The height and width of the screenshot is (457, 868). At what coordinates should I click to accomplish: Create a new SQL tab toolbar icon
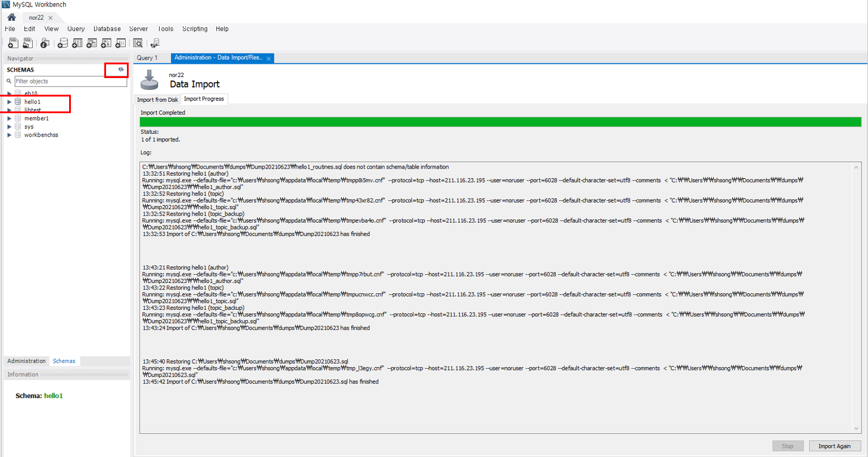tap(13, 43)
